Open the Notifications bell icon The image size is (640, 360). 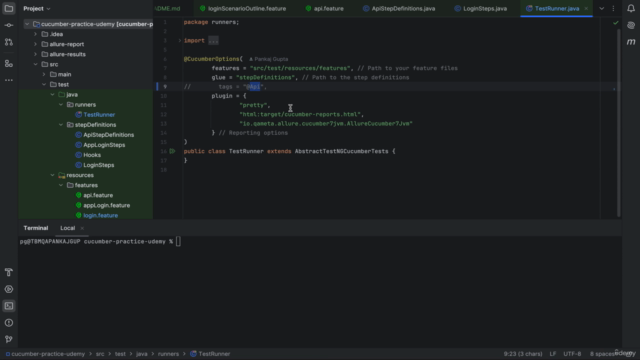tap(631, 8)
